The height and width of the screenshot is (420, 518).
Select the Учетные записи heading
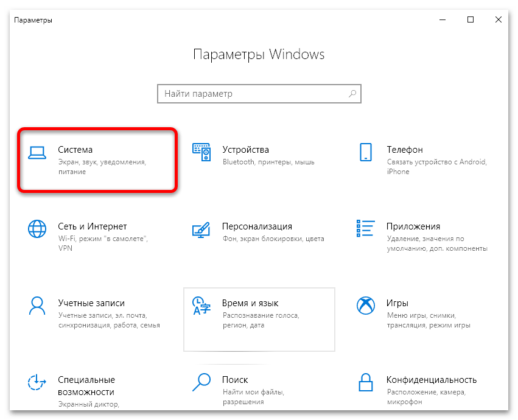point(91,303)
